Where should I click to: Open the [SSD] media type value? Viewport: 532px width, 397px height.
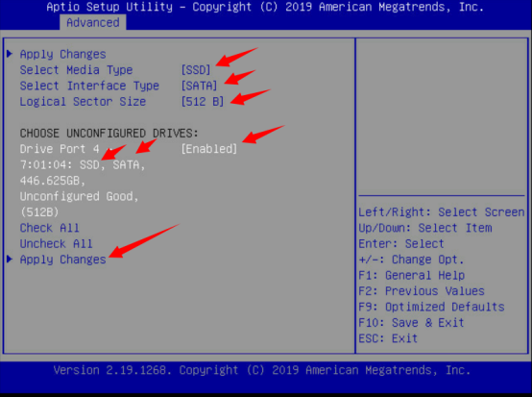pos(196,70)
